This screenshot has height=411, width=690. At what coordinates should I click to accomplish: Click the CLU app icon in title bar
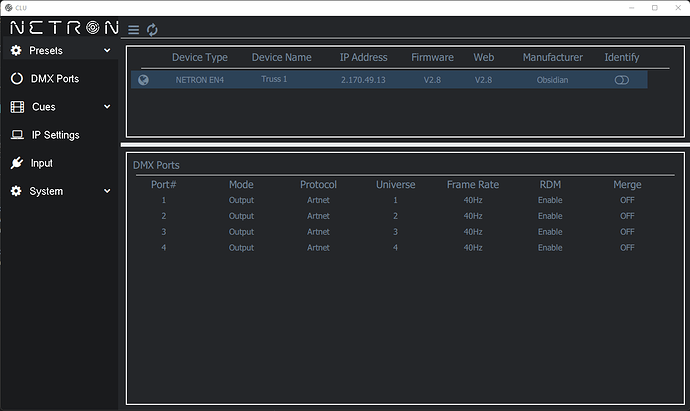[8, 7]
